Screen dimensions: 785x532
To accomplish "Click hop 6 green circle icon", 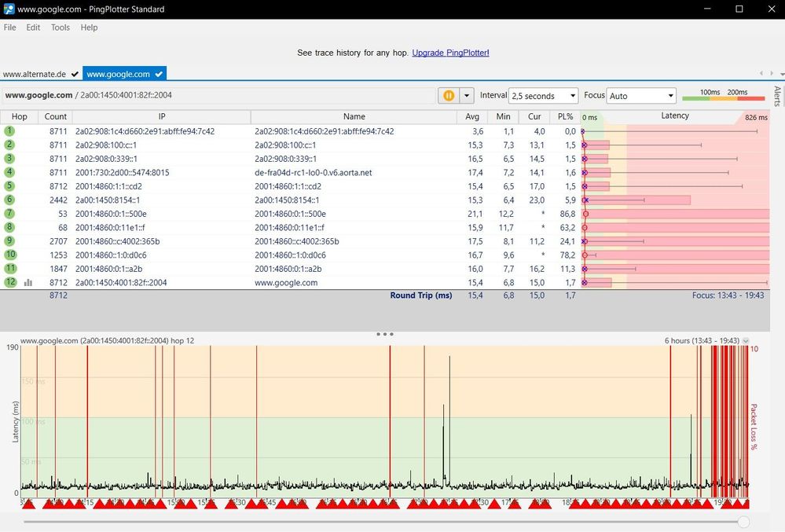I will tap(9, 200).
